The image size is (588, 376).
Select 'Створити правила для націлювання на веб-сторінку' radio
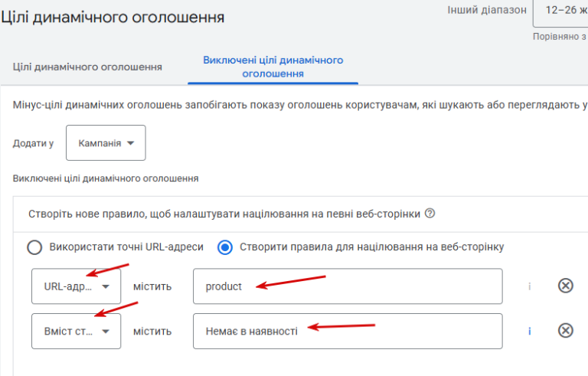pos(225,247)
